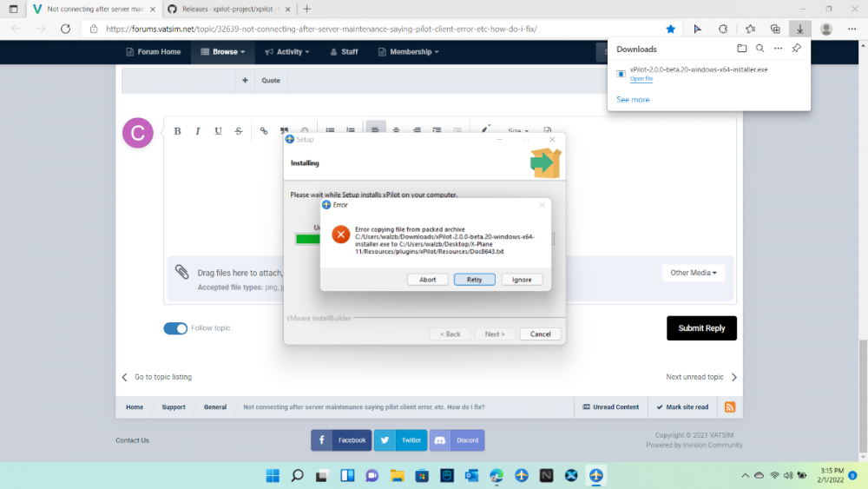The height and width of the screenshot is (489, 868).
Task: Toggle strikethrough formatting in reply editor
Action: 239,131
